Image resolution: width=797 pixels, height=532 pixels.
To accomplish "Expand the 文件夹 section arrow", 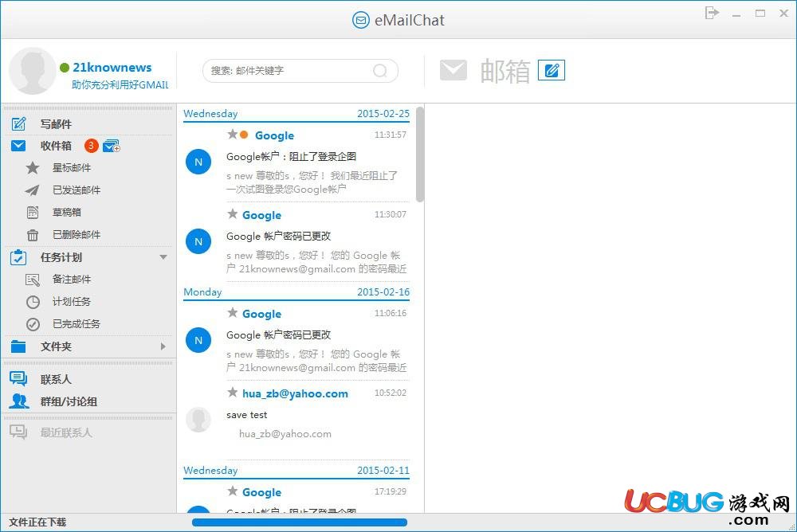I will click(x=163, y=346).
